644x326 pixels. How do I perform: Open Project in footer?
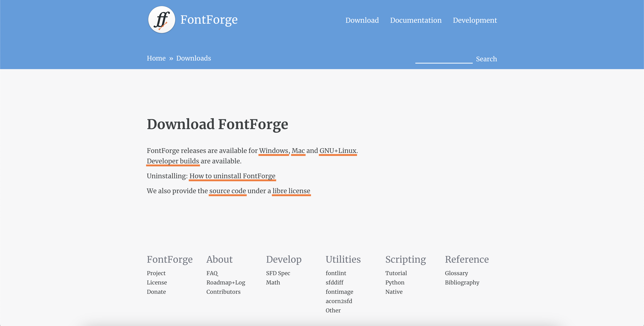coord(156,273)
